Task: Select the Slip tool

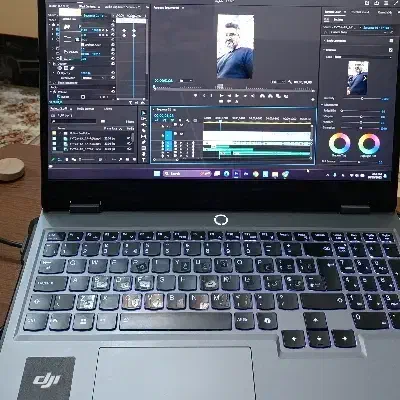Action: click(143, 136)
